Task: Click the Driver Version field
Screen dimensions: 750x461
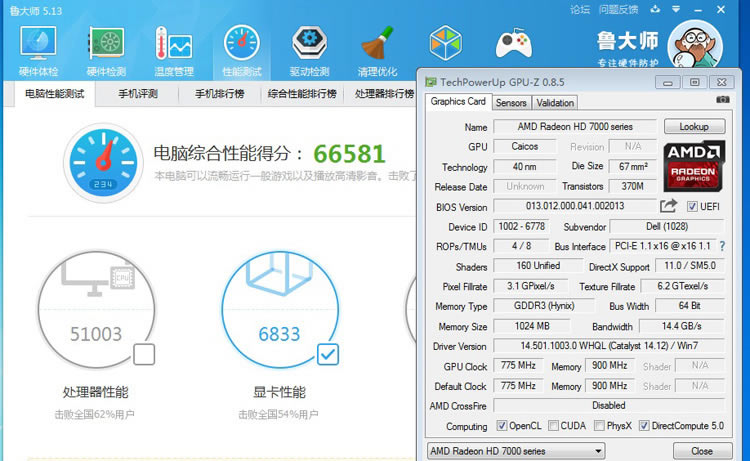Action: coord(609,346)
